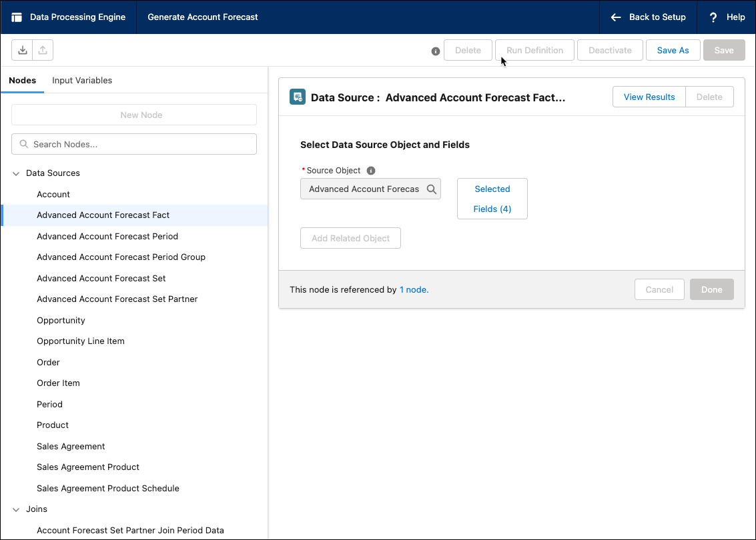Screen dimensions: 756x540
Task: Click the info icon beside Delete button
Action: click(435, 51)
